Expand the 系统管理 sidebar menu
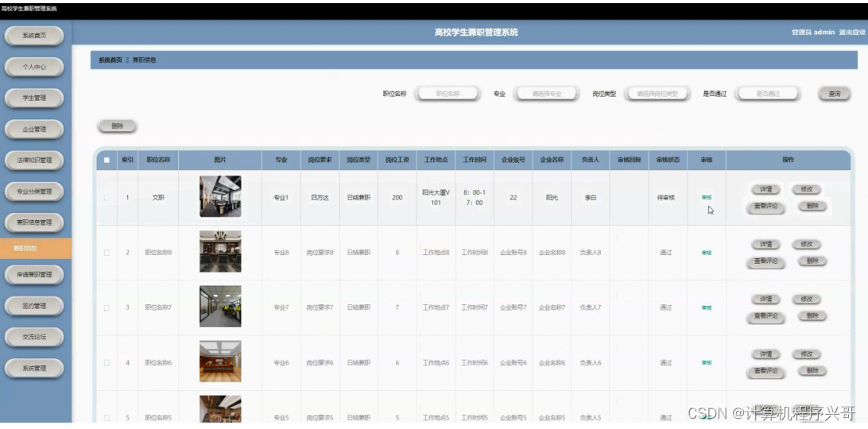 pyautogui.click(x=34, y=368)
